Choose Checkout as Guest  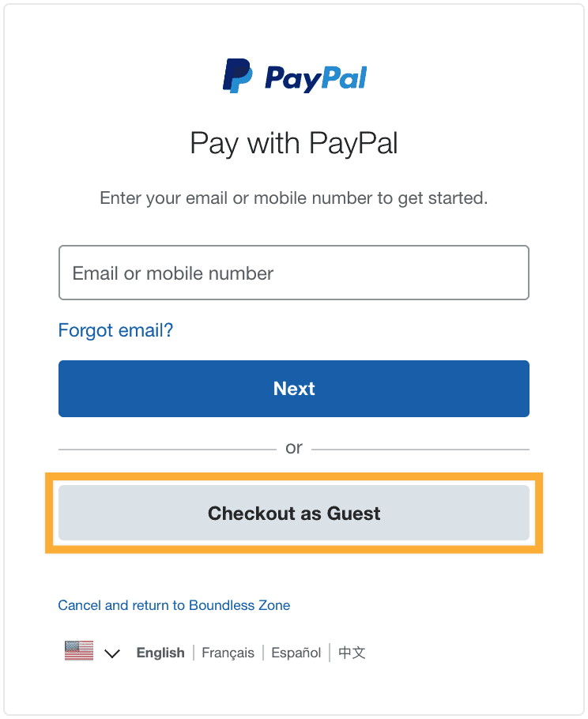pos(293,514)
